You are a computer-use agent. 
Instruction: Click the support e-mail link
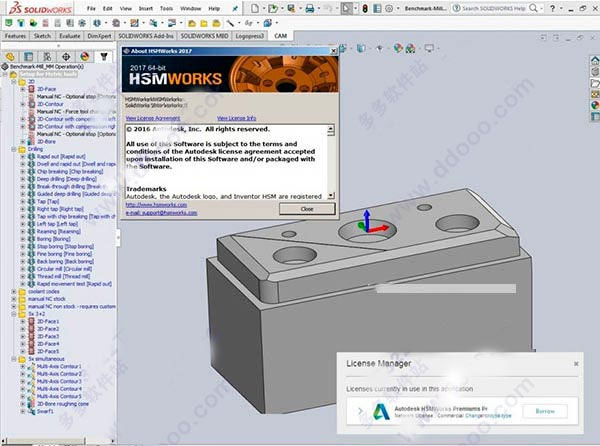161,213
